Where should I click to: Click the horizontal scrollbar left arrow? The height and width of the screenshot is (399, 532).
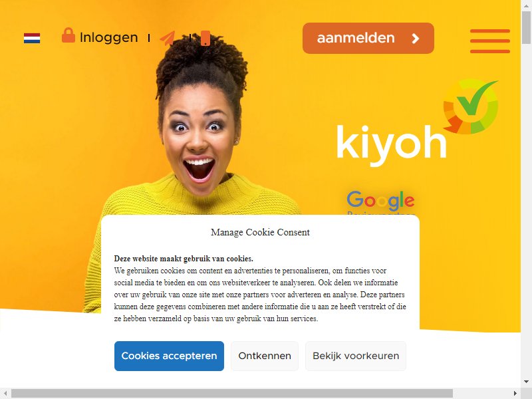click(x=5, y=393)
